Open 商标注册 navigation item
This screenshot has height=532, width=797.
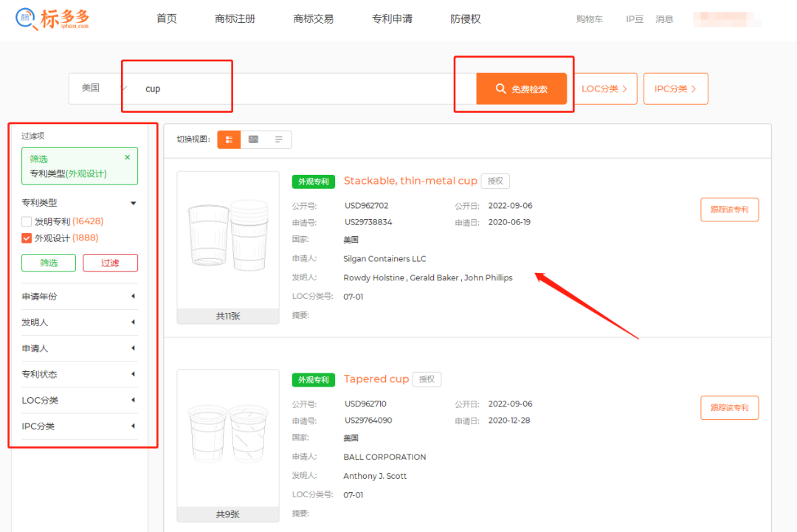click(x=235, y=18)
